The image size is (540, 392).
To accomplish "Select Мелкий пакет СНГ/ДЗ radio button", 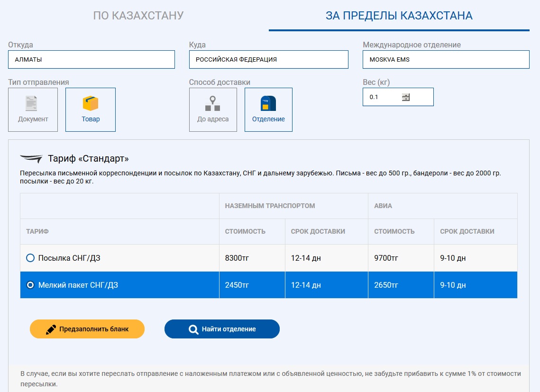I will pyautogui.click(x=30, y=285).
